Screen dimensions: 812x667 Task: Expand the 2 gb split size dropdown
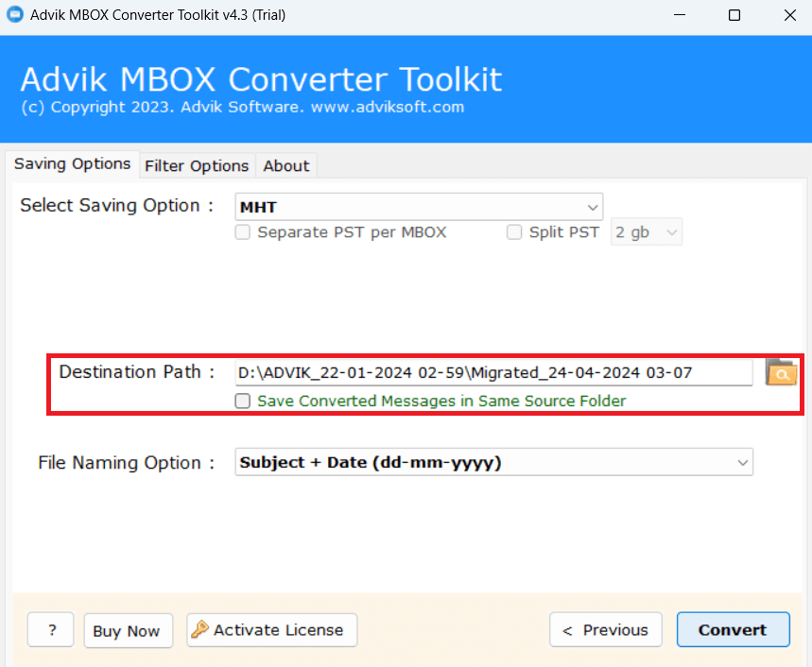[647, 231]
